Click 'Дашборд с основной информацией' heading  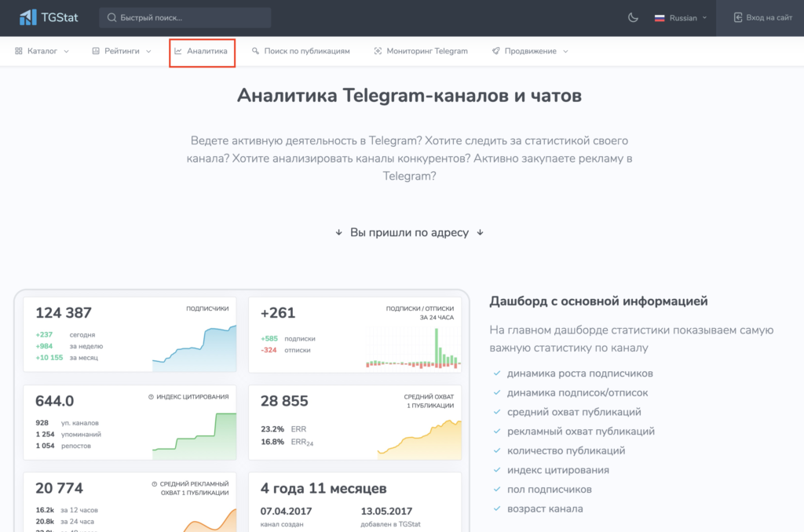[598, 301]
